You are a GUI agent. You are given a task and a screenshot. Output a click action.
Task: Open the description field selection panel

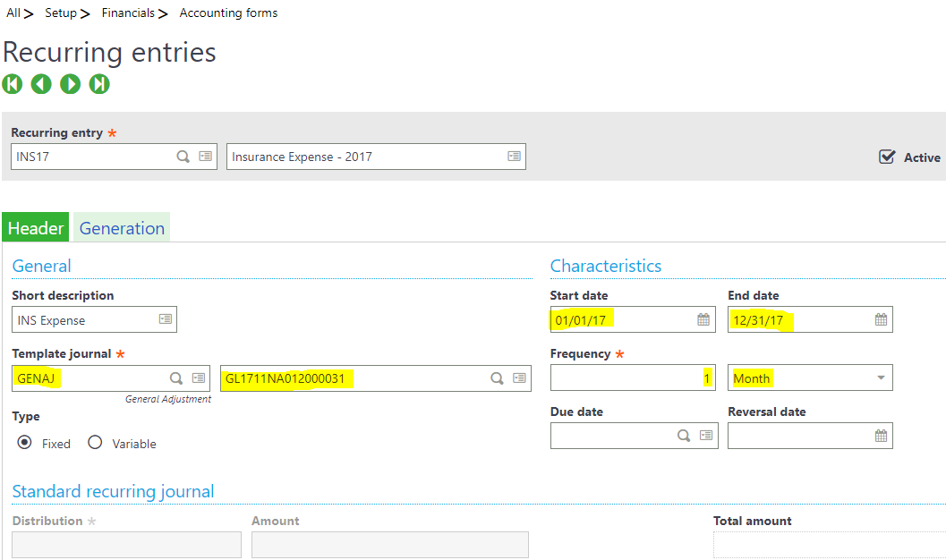click(513, 156)
